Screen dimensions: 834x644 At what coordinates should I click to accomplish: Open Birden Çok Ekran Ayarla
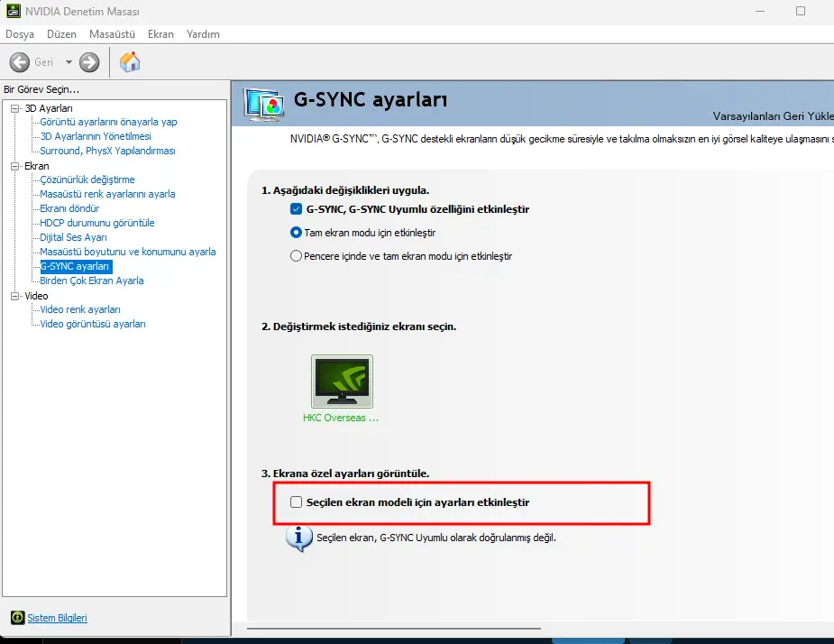[x=92, y=281]
